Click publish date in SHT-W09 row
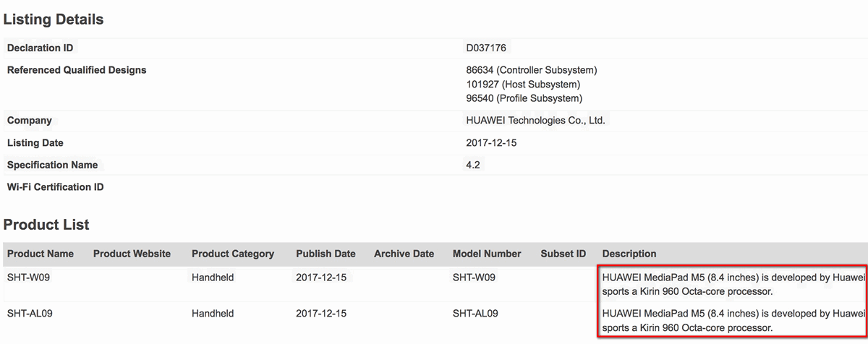868x344 pixels. click(321, 278)
